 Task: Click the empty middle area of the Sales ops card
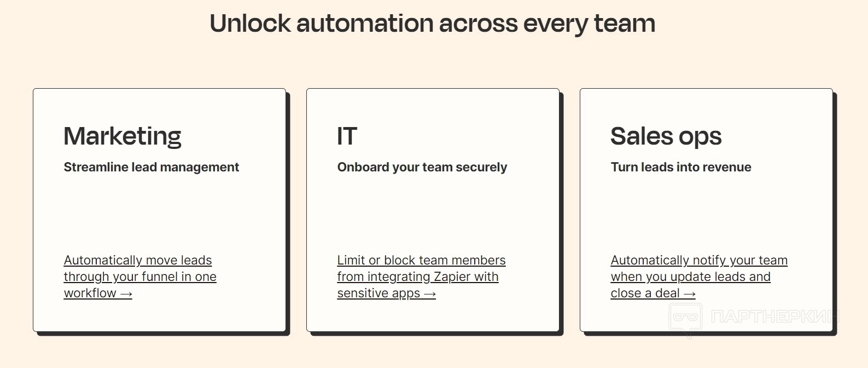706,214
